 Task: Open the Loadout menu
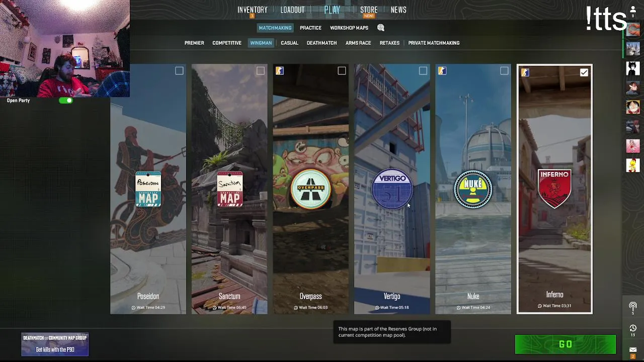(x=292, y=10)
